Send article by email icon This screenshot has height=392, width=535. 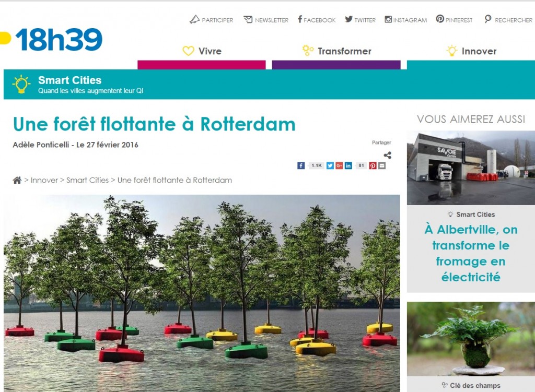coord(382,165)
